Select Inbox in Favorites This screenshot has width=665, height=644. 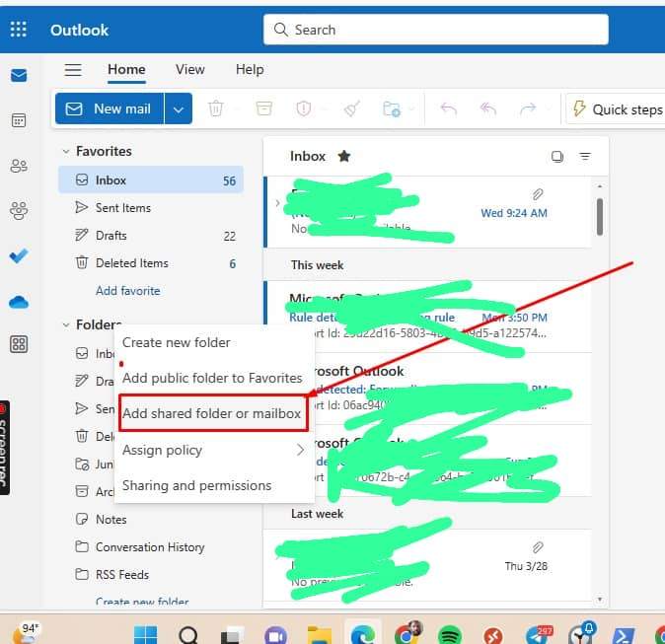pyautogui.click(x=151, y=180)
